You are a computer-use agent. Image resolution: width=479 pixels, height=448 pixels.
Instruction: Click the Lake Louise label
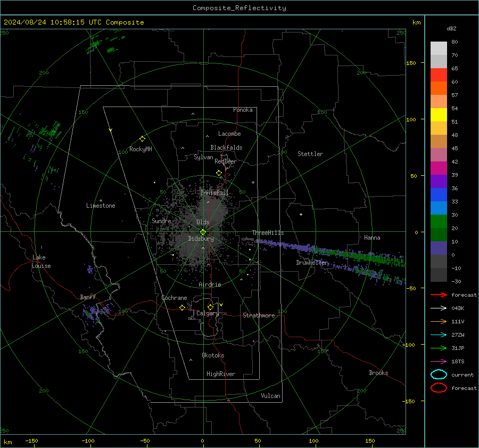[41, 262]
